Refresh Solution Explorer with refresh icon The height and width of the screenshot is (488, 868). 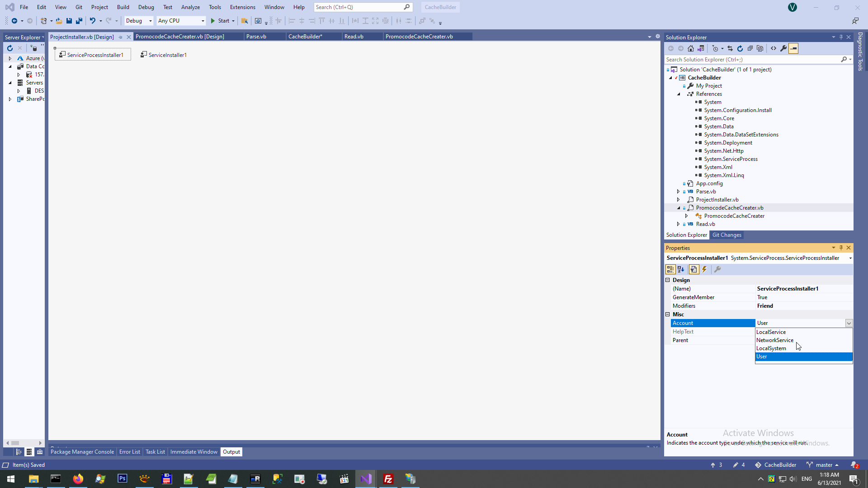pos(740,48)
